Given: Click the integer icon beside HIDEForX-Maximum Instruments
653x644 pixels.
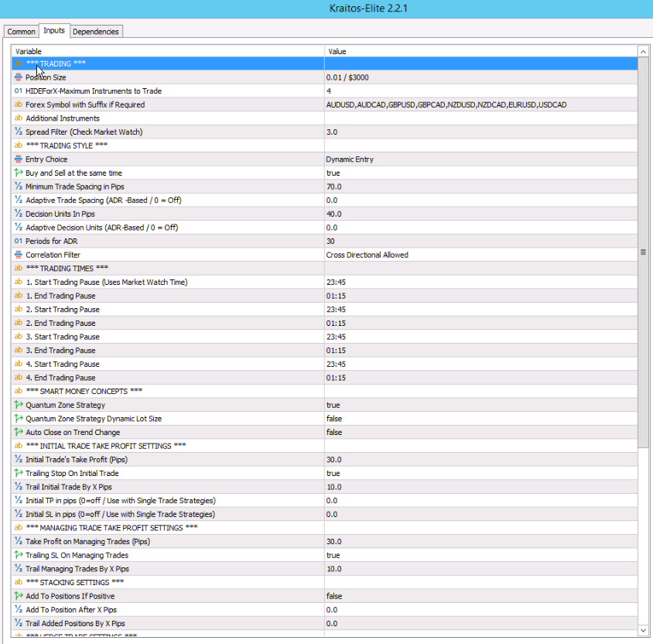Looking at the screenshot, I should [x=19, y=91].
